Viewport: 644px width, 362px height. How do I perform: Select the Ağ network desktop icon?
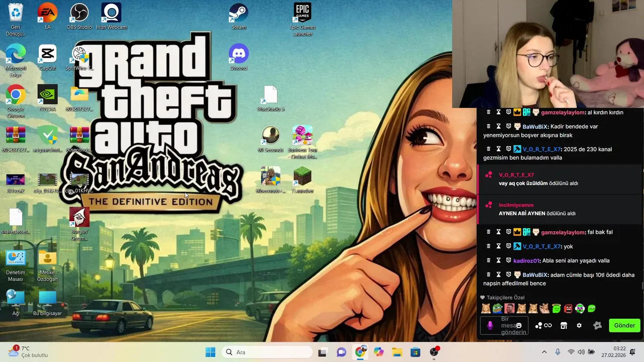16,303
